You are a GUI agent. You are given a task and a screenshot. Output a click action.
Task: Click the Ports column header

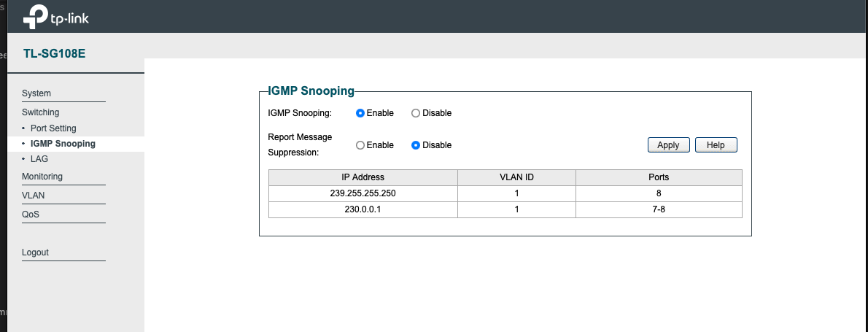tap(659, 177)
